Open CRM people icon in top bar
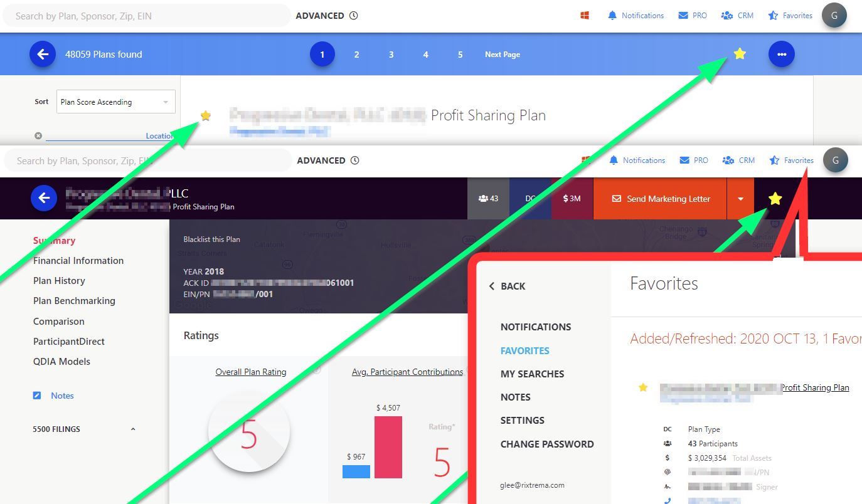This screenshot has height=504, width=862. click(727, 16)
